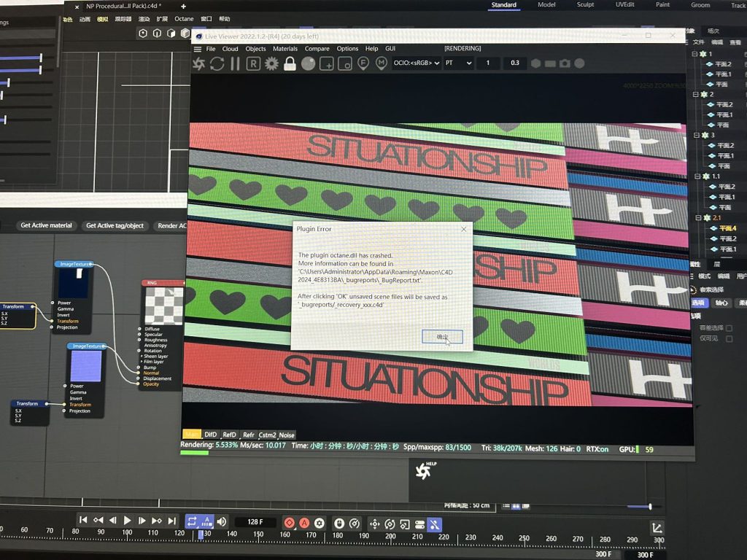Click OK button in Plugin Error dialog
747x560 pixels.
click(442, 337)
